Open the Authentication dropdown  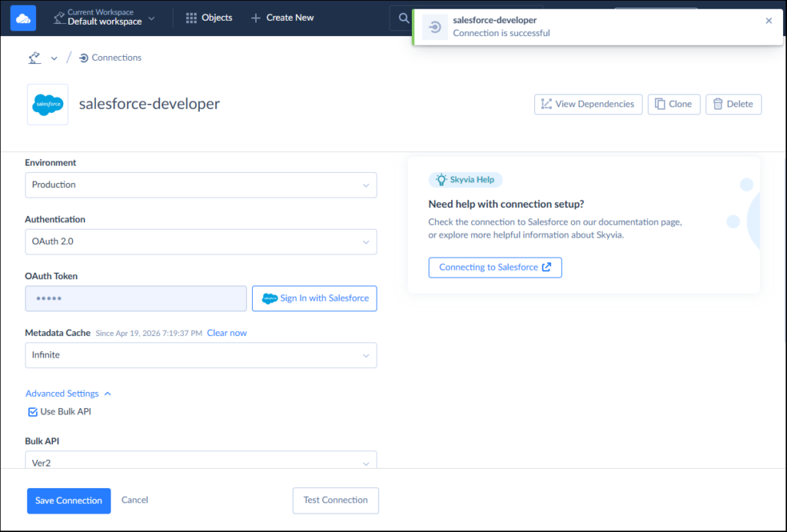pyautogui.click(x=201, y=241)
